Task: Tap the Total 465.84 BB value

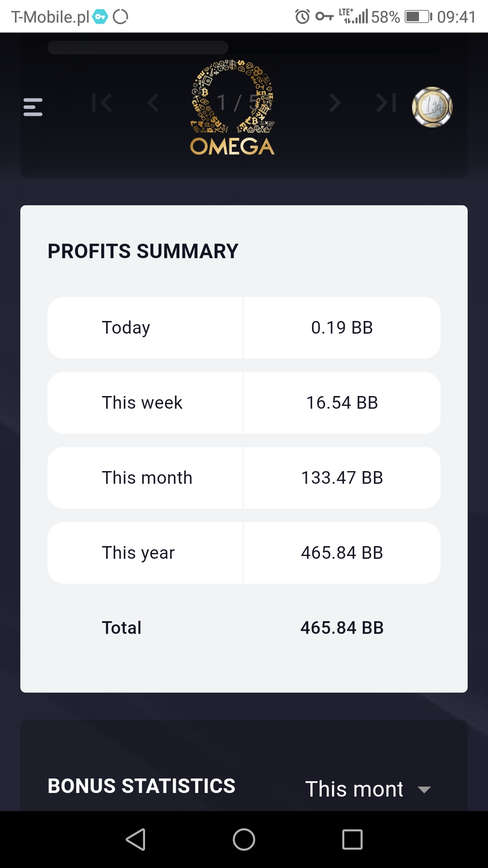Action: point(342,628)
